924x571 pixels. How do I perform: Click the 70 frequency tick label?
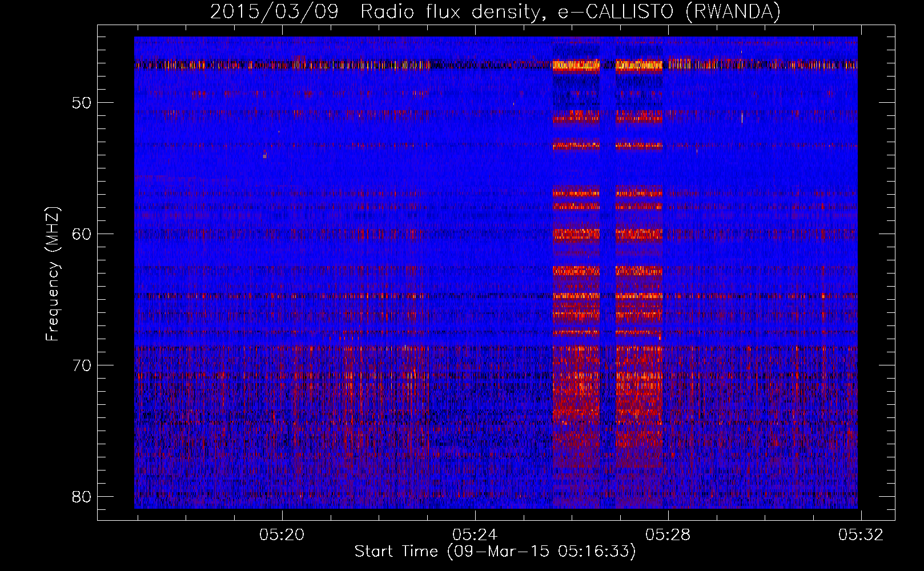click(x=82, y=365)
